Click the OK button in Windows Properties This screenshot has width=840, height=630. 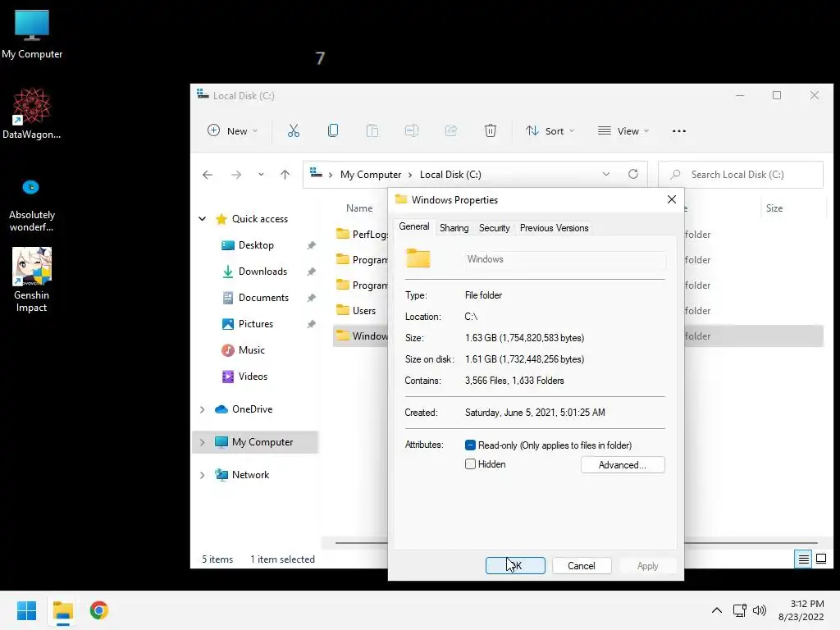point(515,566)
